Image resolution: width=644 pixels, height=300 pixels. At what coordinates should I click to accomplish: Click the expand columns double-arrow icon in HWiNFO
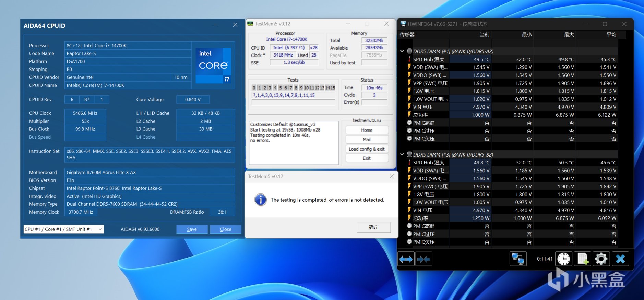(x=406, y=259)
